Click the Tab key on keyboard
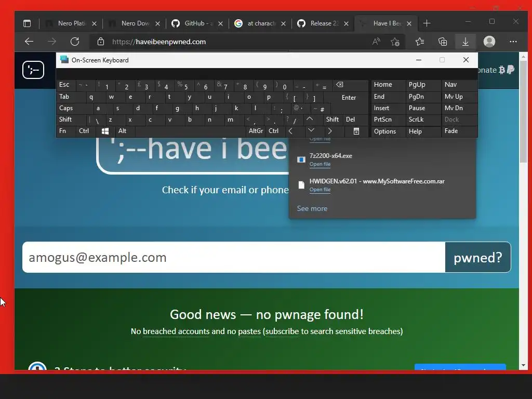Viewport: 532px width, 399px height. 71,97
